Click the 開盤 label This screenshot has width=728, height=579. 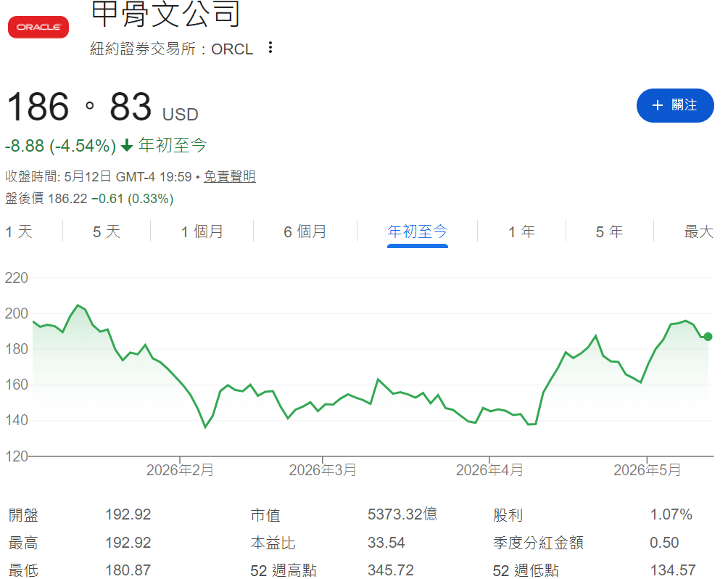pos(24,515)
